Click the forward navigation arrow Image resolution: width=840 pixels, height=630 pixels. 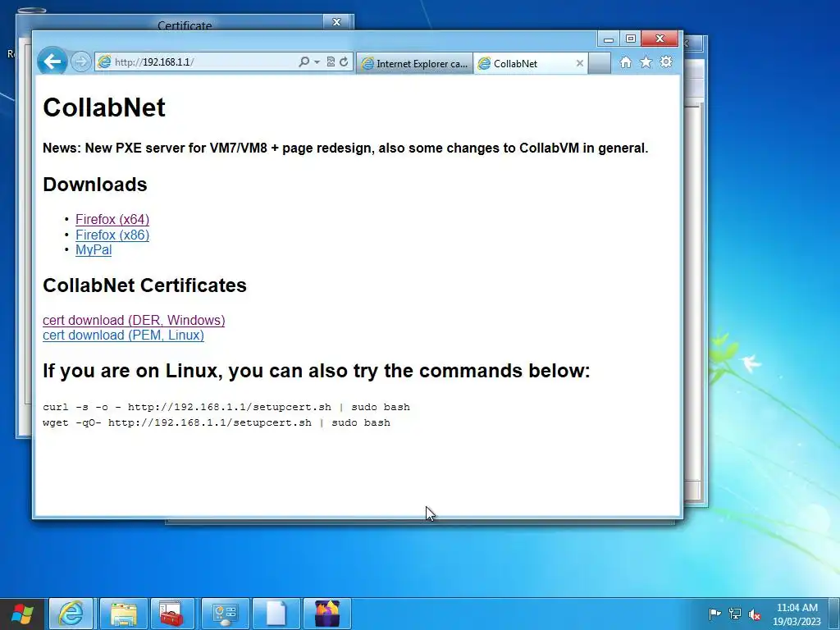81,62
